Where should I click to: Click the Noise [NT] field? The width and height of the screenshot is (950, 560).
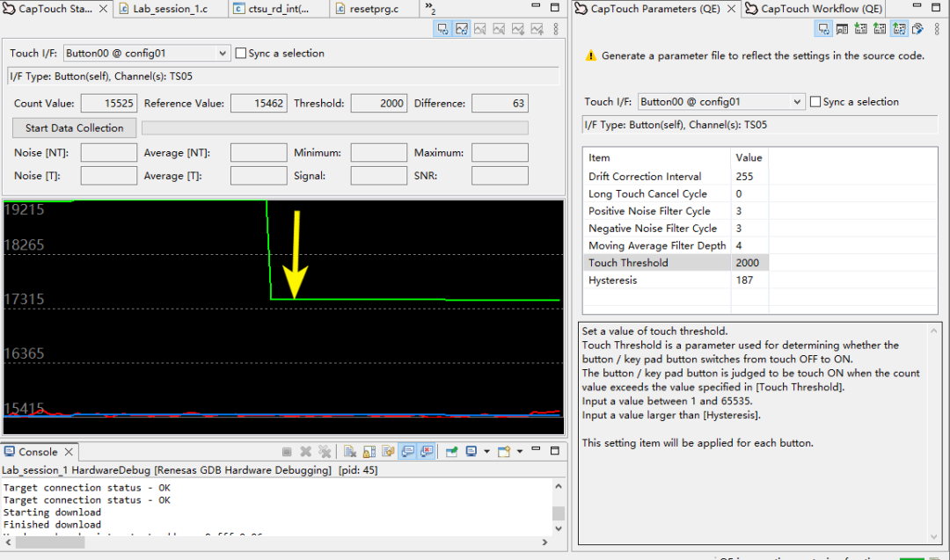coord(108,153)
